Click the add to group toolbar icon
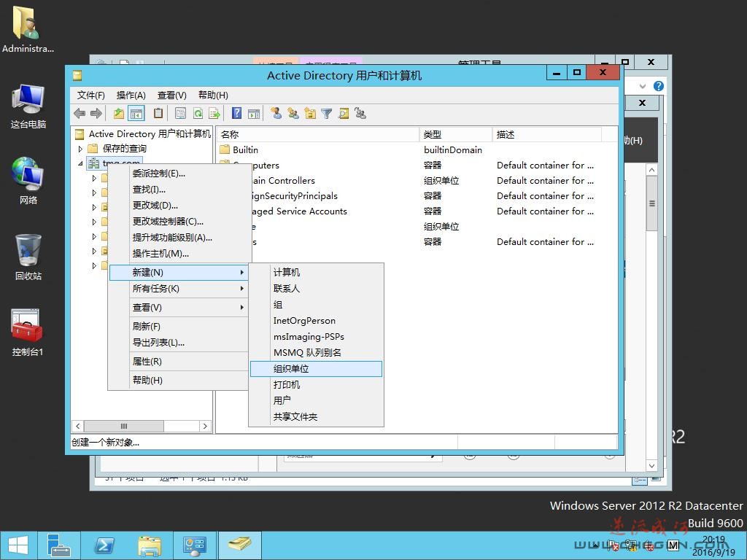This screenshot has width=747, height=560. 360,113
